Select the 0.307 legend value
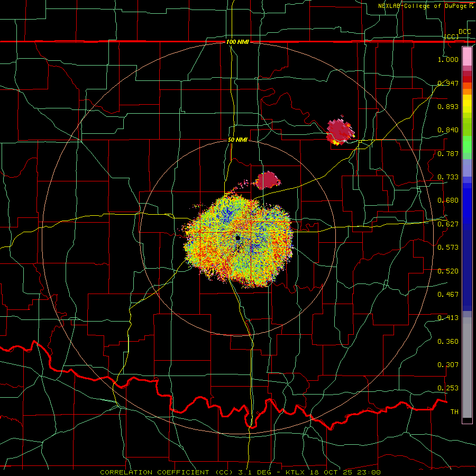 [x=448, y=365]
